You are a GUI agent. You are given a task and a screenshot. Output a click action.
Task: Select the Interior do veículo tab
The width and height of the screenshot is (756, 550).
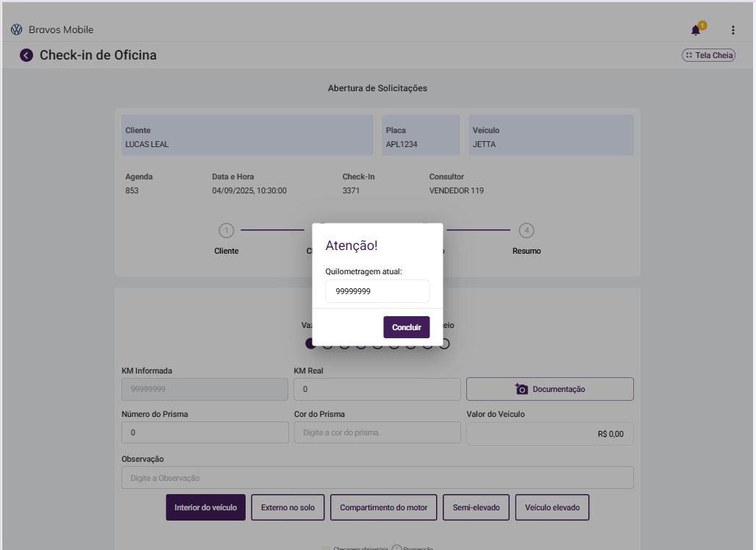pos(206,507)
